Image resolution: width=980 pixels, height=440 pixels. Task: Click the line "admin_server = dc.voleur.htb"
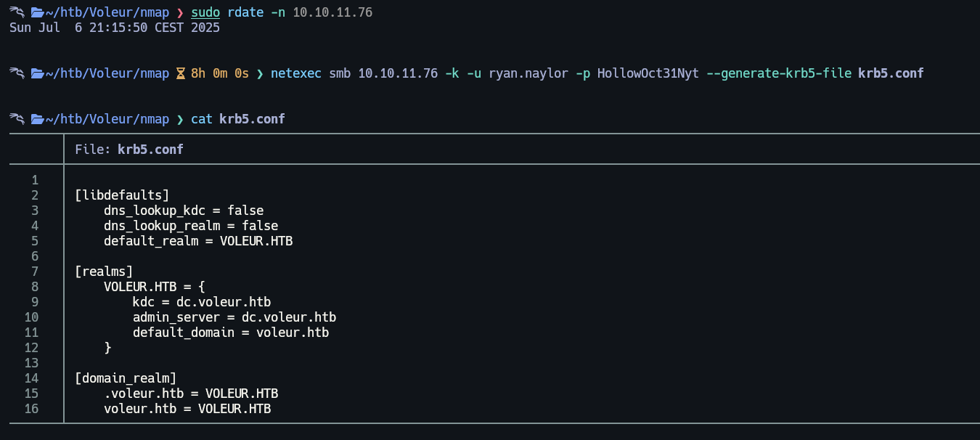[234, 317]
